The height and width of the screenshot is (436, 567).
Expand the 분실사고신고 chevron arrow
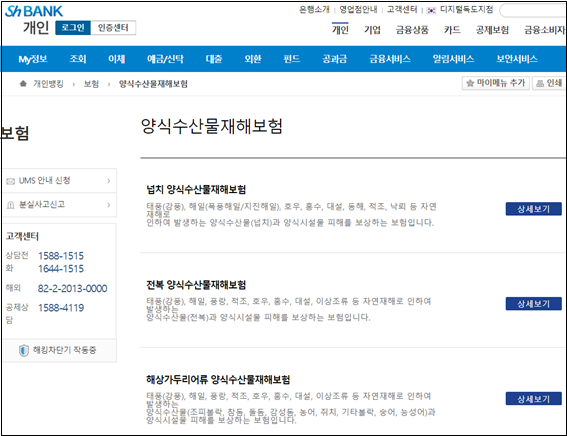(108, 205)
